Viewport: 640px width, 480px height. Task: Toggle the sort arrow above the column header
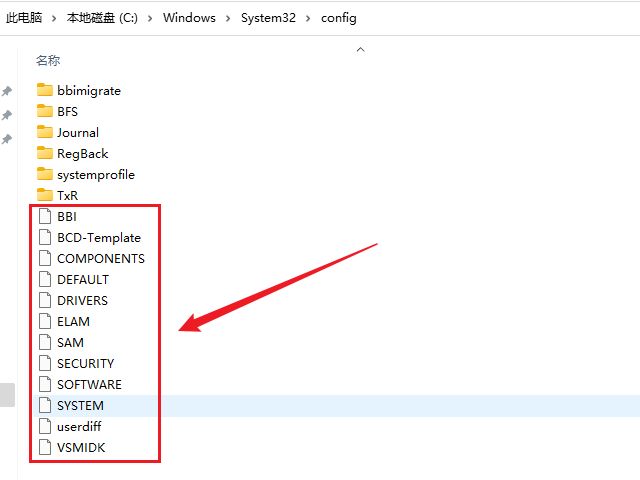(x=360, y=49)
